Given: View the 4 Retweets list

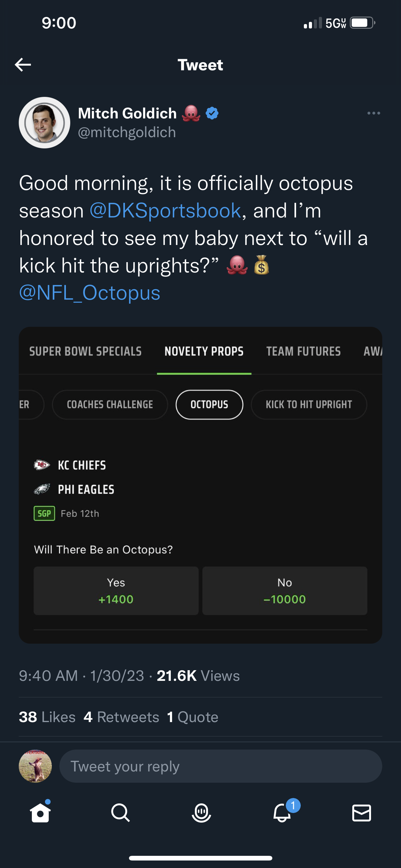Looking at the screenshot, I should (x=121, y=717).
